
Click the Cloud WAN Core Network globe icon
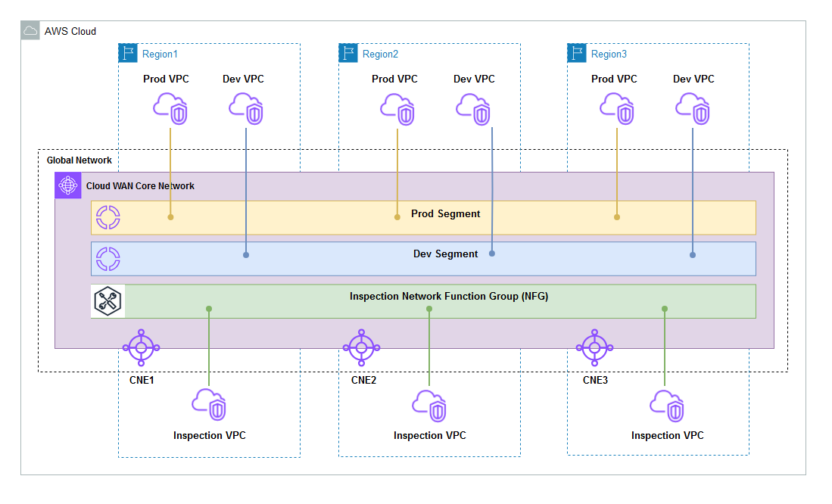click(x=68, y=185)
